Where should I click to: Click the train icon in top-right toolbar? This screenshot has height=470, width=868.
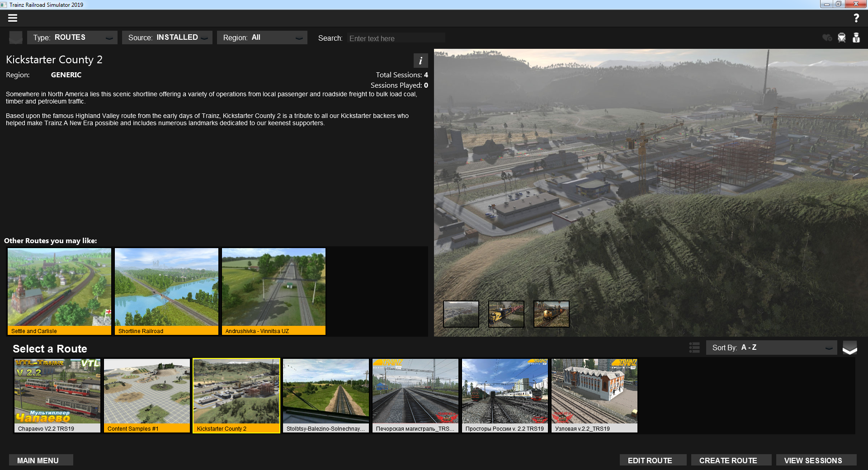point(841,38)
